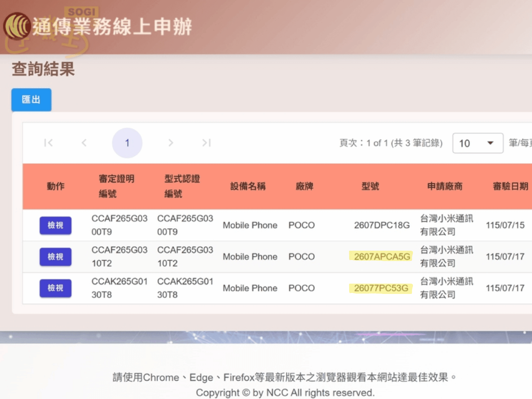Click the 通傳業務線上申辦 site title
The image size is (532, 399).
tap(112, 27)
